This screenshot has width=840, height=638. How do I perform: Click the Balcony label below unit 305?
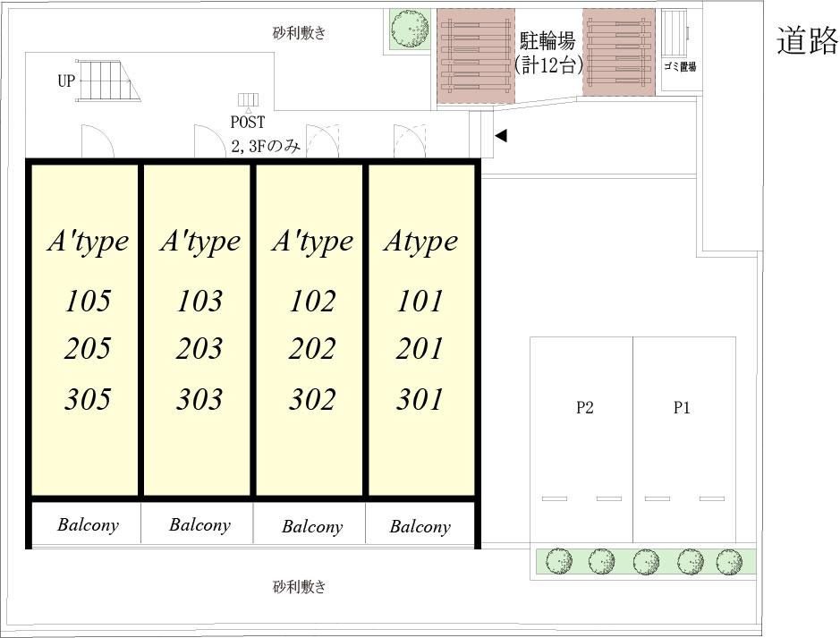(88, 525)
